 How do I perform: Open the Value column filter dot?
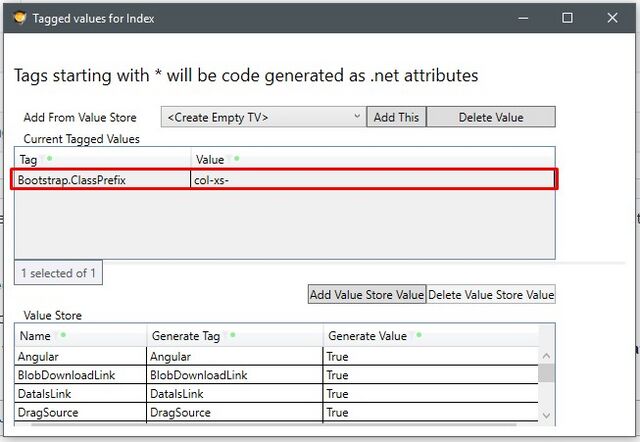click(x=237, y=158)
